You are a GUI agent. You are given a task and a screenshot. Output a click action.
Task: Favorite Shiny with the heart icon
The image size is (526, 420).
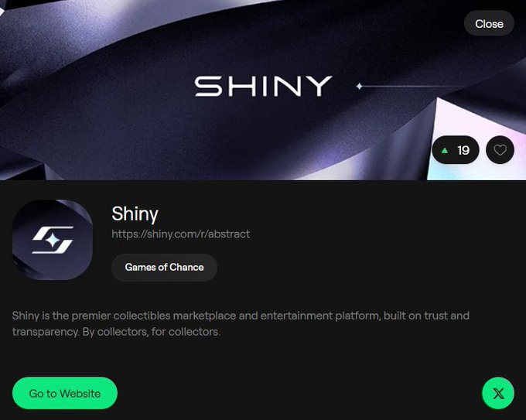point(500,150)
